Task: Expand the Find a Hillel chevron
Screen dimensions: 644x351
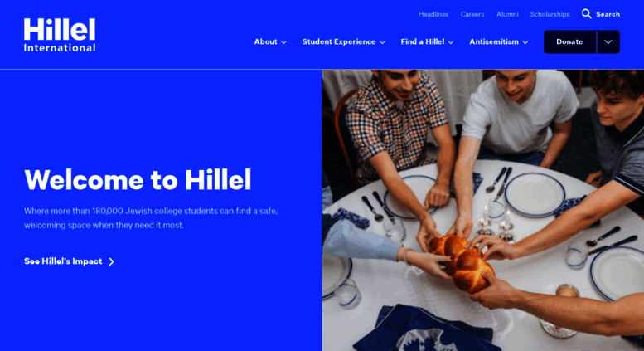Action: coord(451,42)
